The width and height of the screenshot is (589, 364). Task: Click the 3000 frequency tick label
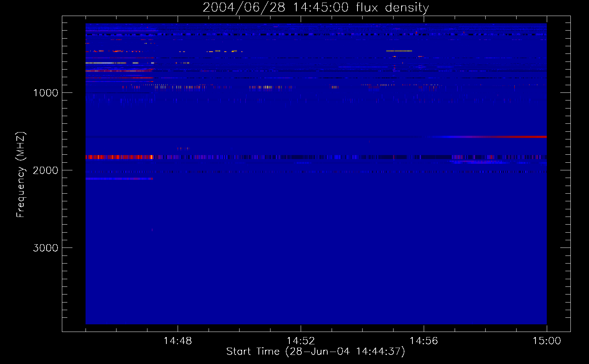[x=46, y=248]
